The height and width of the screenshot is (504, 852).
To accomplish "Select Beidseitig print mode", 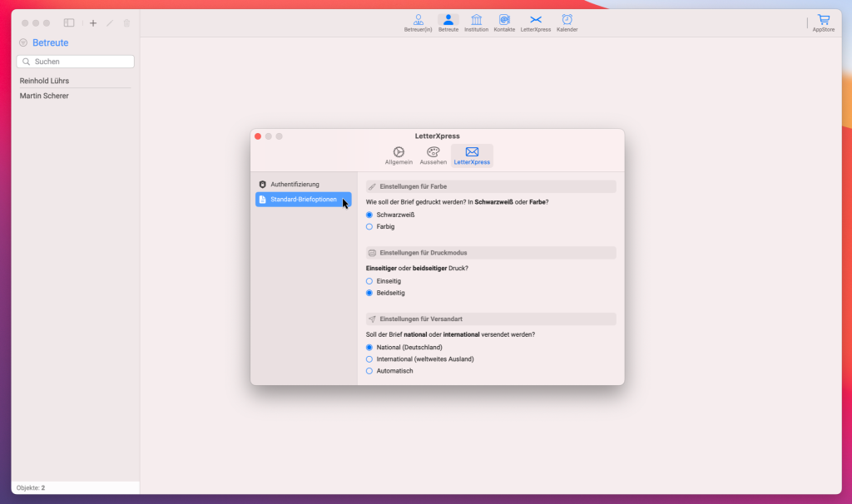I will click(x=369, y=294).
